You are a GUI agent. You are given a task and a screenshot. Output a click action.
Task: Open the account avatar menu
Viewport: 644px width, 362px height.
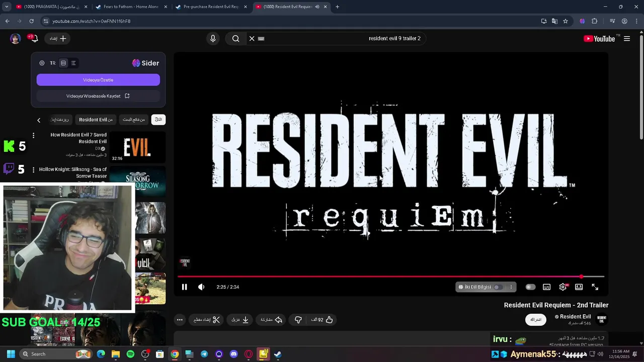pos(15,39)
